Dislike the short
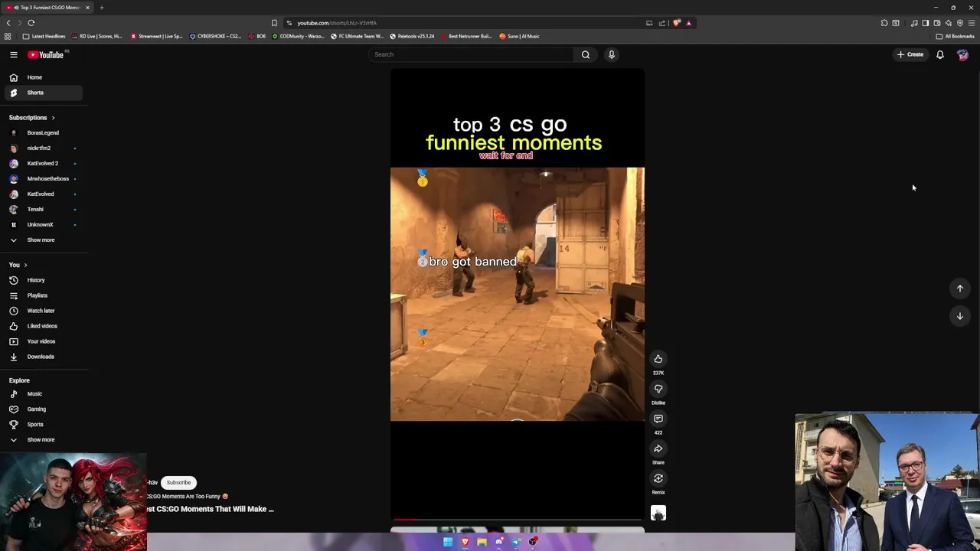Screen dimensions: 980x551 [x=658, y=389]
